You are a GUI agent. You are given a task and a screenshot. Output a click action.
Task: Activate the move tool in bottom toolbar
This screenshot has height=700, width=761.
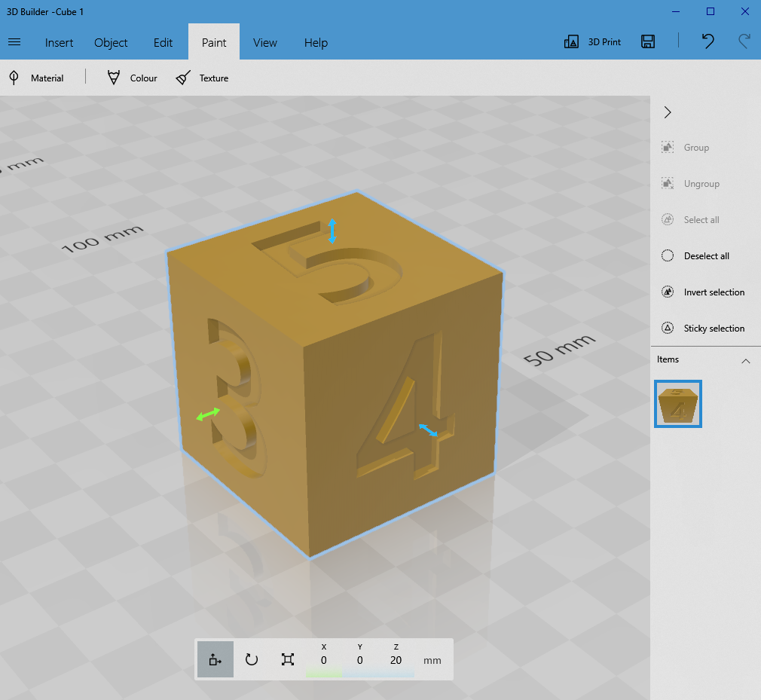point(215,659)
